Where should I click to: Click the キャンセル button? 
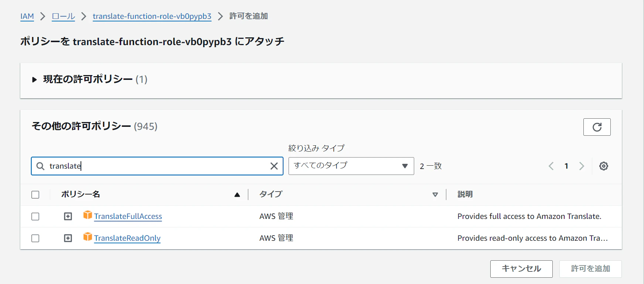tap(521, 269)
